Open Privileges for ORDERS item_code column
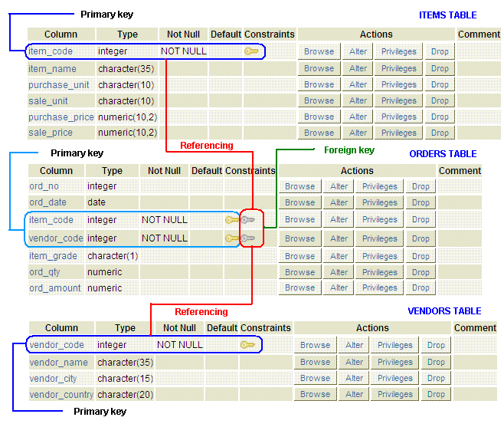 pos(380,219)
